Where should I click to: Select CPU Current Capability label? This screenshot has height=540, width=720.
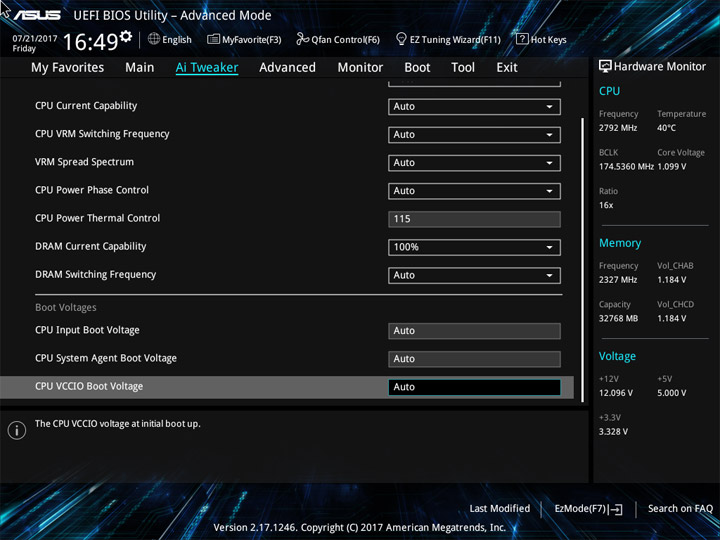pos(86,106)
